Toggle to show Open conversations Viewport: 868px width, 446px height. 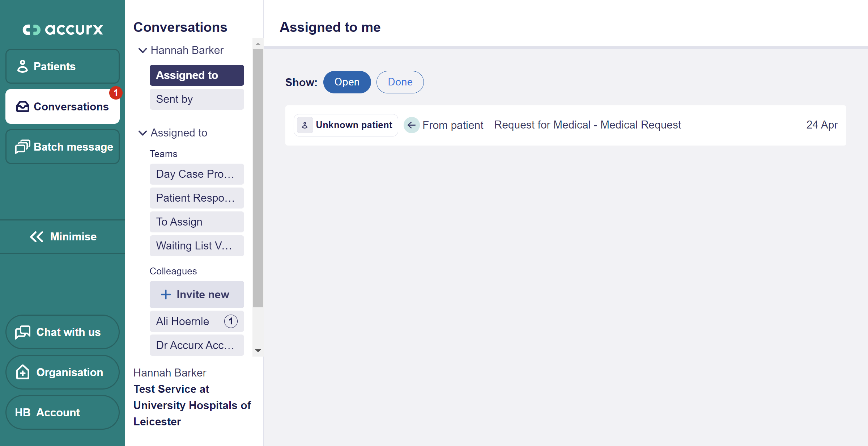347,81
